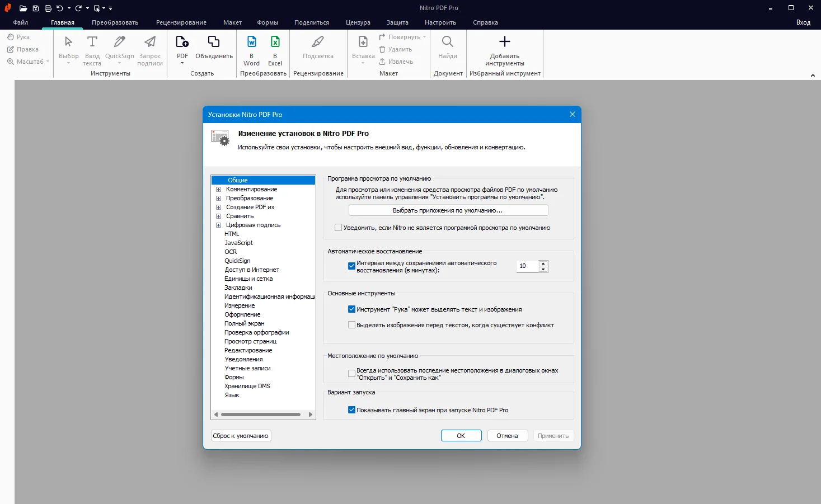The image size is (821, 504).
Task: Open the Рецензирование ribbon tab
Action: coord(181,22)
